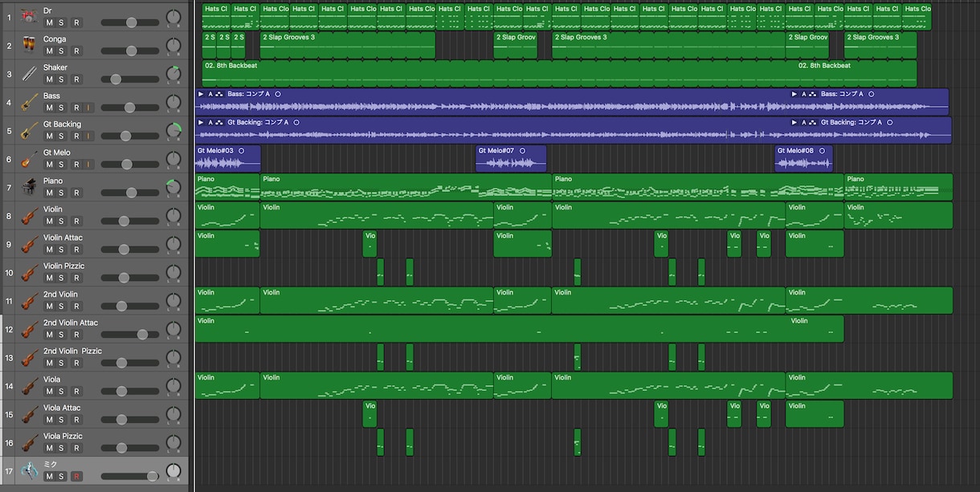Solo the Piano track

pyautogui.click(x=61, y=193)
